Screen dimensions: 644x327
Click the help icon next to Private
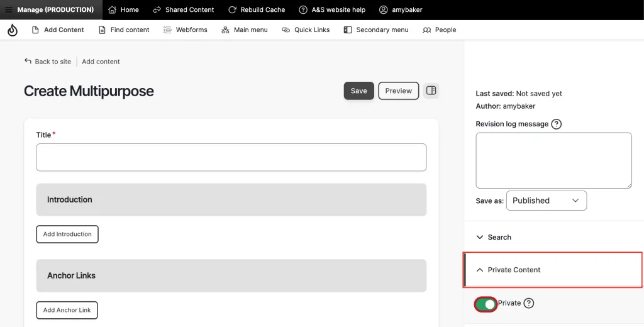(x=529, y=303)
